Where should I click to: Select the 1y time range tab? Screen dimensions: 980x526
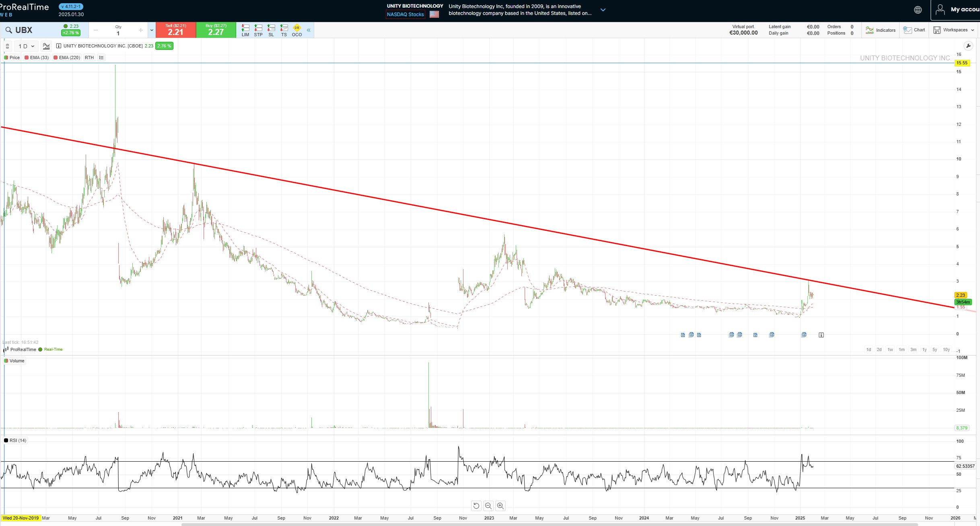click(x=924, y=349)
